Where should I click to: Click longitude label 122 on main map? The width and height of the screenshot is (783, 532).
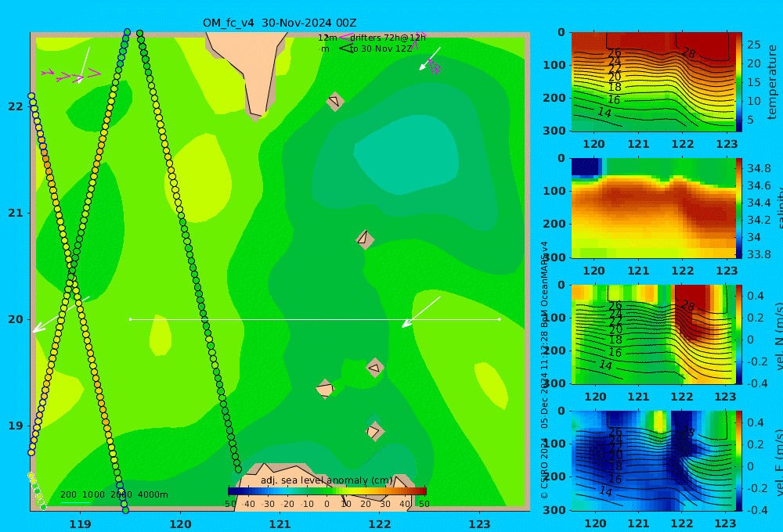pyautogui.click(x=380, y=524)
